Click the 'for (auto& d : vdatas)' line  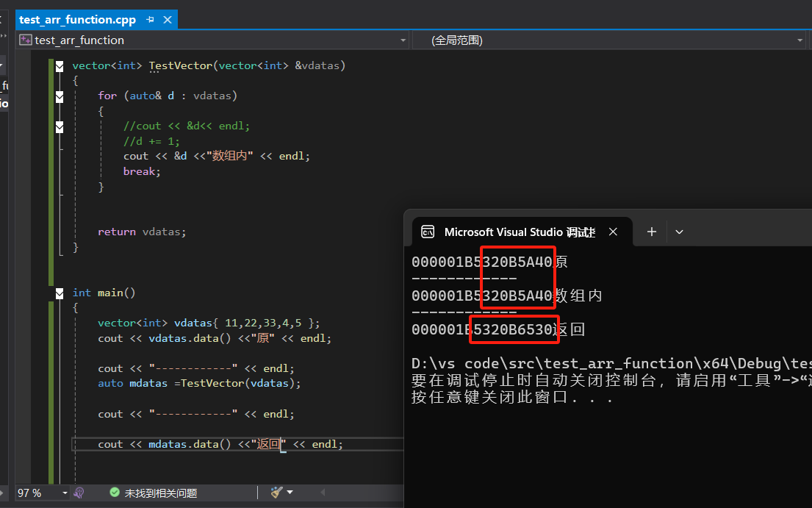click(x=168, y=96)
